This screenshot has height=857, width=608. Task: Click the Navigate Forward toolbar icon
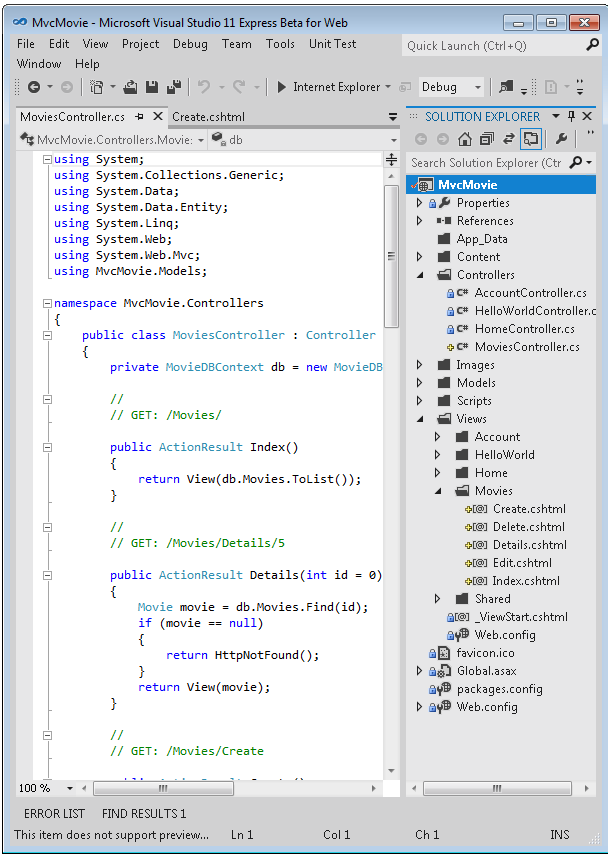(67, 87)
